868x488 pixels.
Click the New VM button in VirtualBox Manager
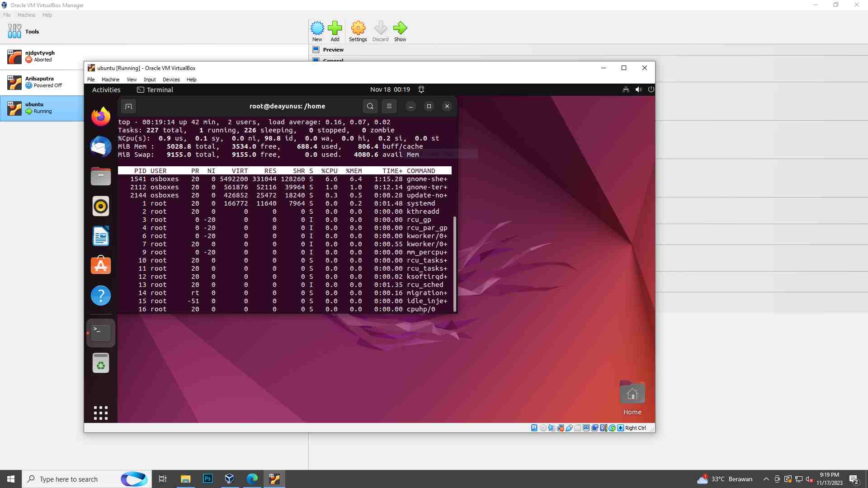[x=317, y=31]
